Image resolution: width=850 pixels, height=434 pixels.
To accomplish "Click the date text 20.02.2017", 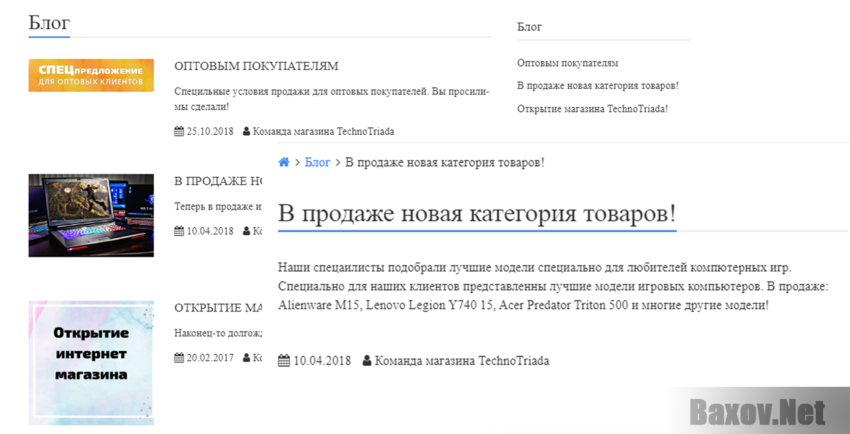I will pyautogui.click(x=210, y=358).
